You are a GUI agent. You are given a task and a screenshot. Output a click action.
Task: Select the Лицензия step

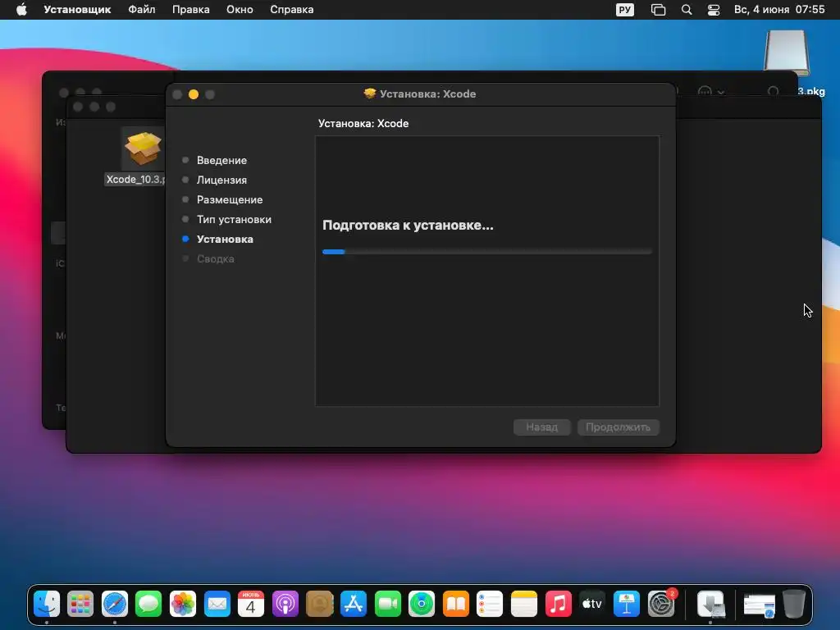[221, 180]
